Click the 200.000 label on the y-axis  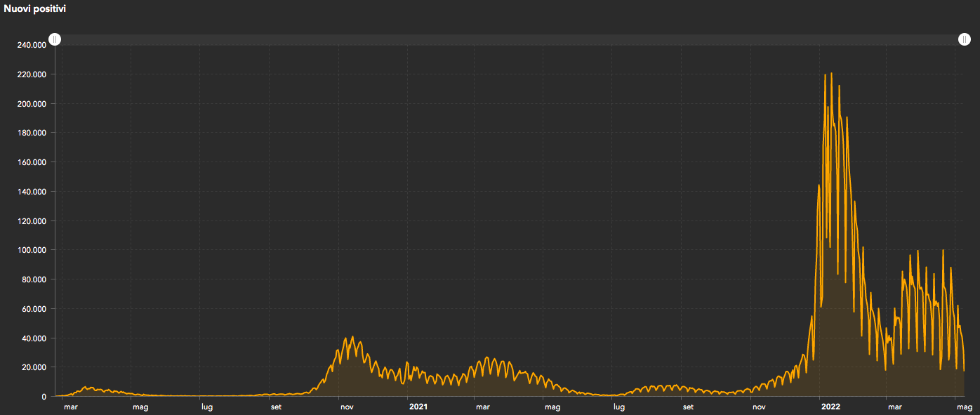[32, 104]
